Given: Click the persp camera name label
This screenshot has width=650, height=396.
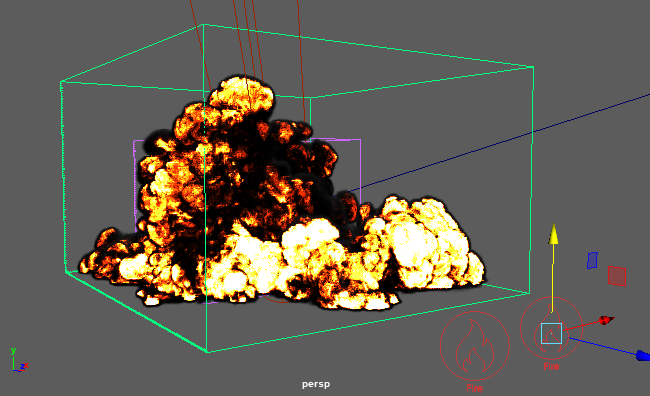Looking at the screenshot, I should click(316, 384).
